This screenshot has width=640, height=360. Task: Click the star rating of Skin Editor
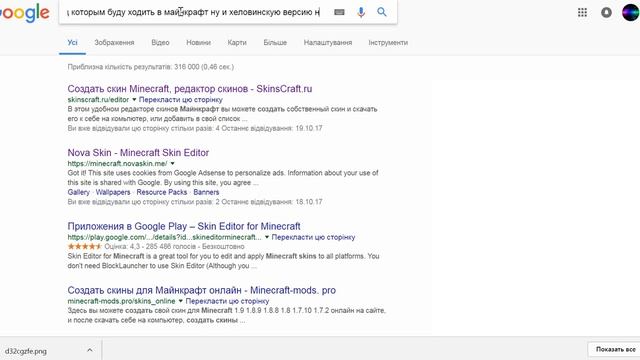pyautogui.click(x=84, y=247)
